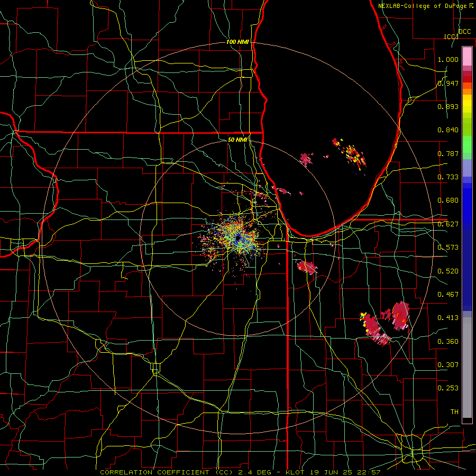
Task: Click the dense multicolor clutter at radar center
Action: pyautogui.click(x=237, y=237)
